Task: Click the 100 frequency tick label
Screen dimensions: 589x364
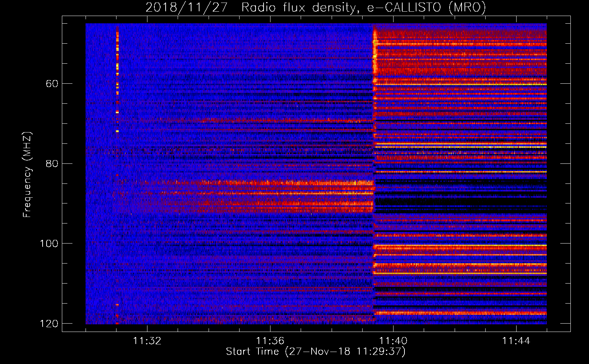Action: 49,244
